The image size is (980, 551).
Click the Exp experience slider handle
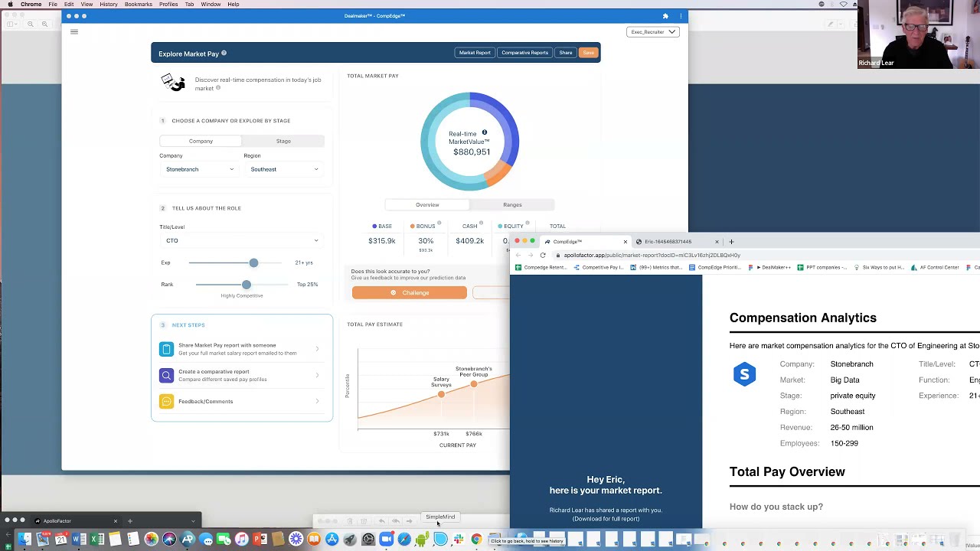point(253,262)
